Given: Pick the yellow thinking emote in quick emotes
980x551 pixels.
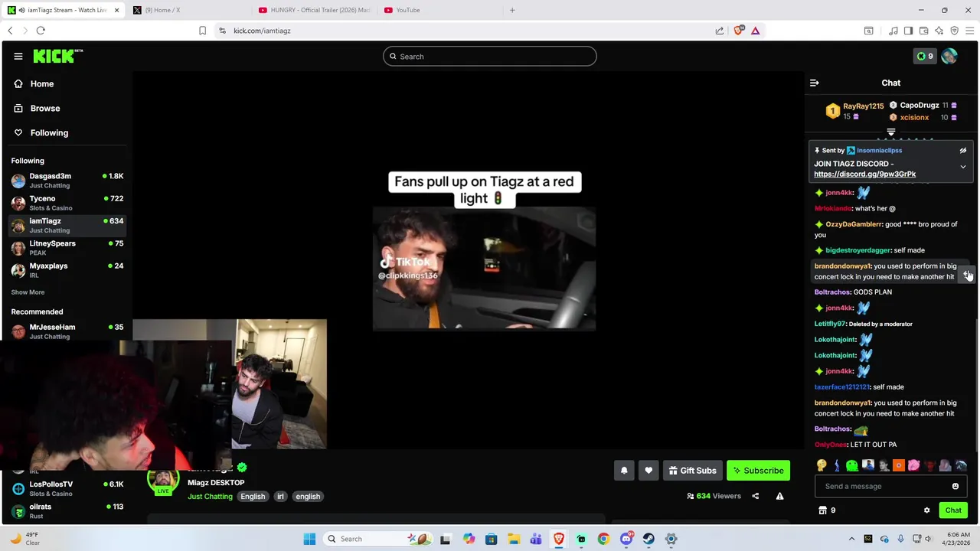Looking at the screenshot, I should pyautogui.click(x=822, y=465).
